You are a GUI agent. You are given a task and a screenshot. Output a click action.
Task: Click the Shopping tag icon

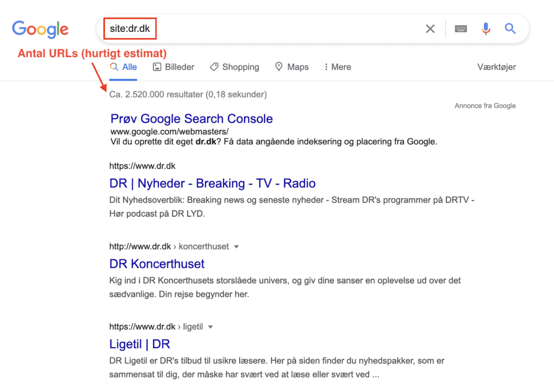(214, 67)
